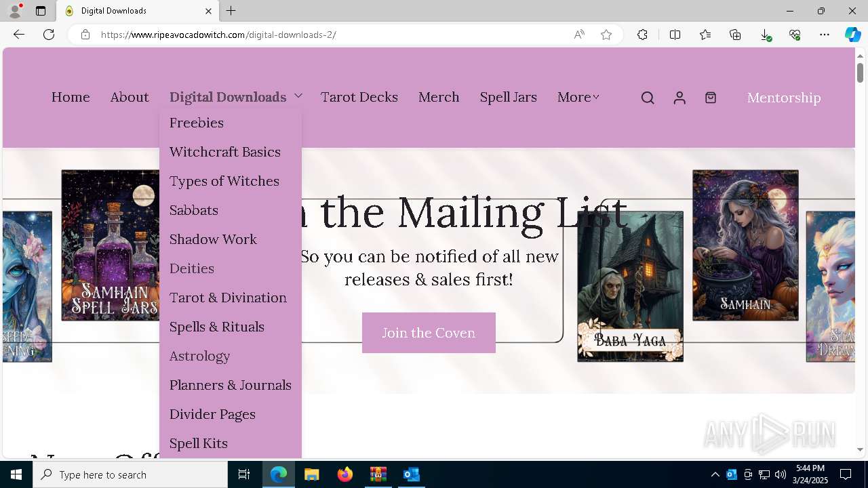Open the browser profile icon
Viewport: 868px width, 488px height.
pos(15,11)
